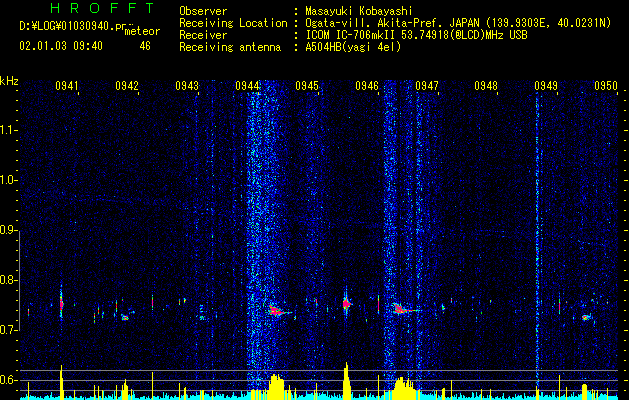The image size is (629, 400).
Task: Click the observer name Masayuki Kobayashi
Action: (359, 11)
